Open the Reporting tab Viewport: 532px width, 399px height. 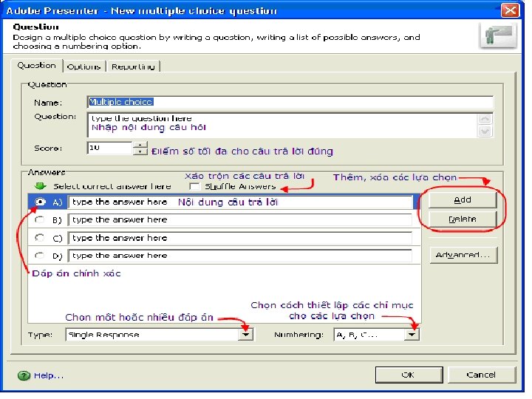(133, 66)
